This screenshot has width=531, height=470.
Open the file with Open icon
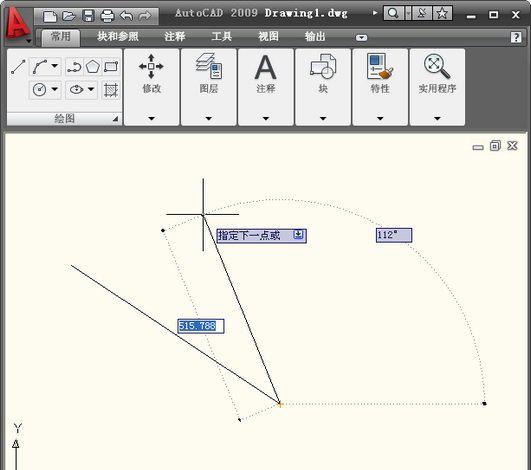69,16
